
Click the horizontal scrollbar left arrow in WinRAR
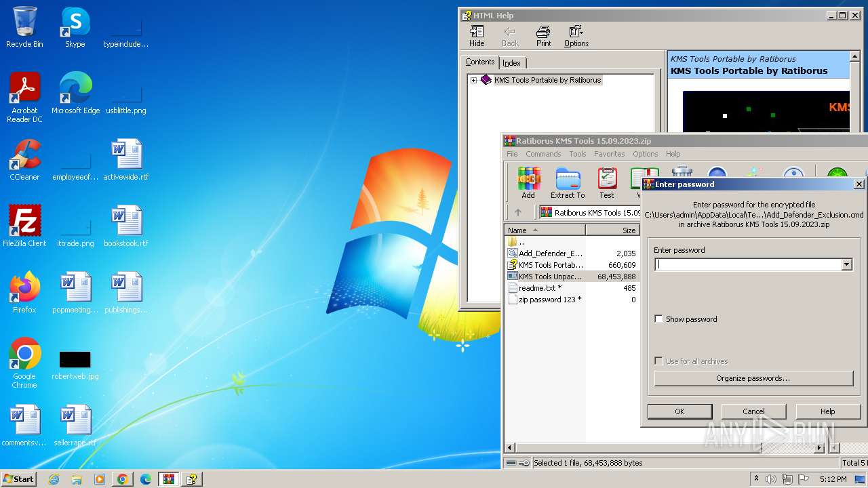pos(511,448)
